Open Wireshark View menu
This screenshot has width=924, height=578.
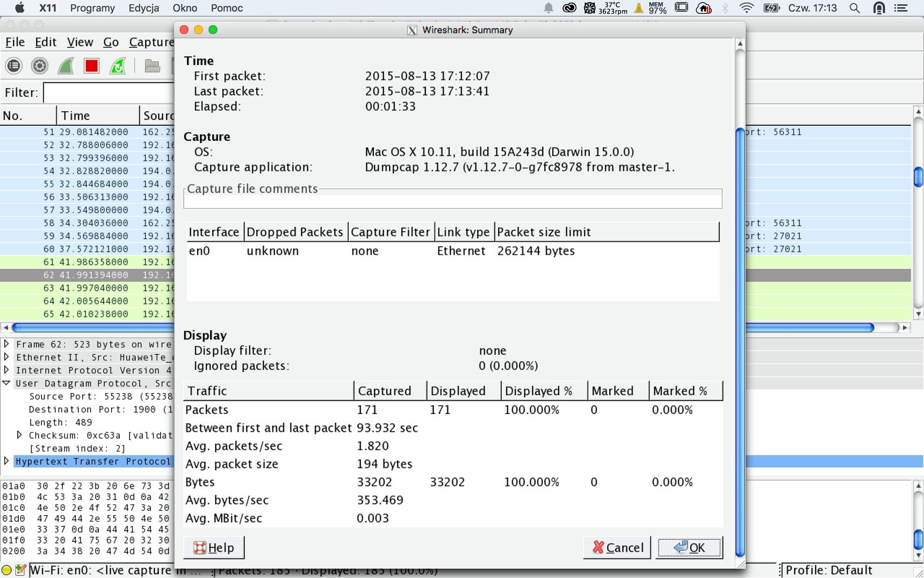[80, 42]
